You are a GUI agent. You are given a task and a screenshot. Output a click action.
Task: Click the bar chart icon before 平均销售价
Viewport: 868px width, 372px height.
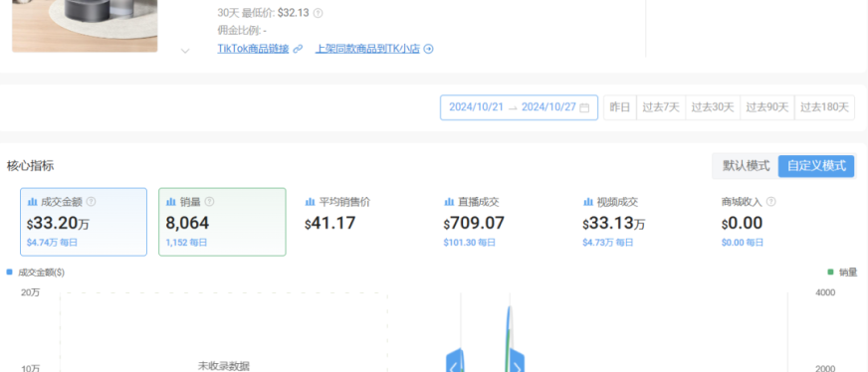(x=310, y=202)
